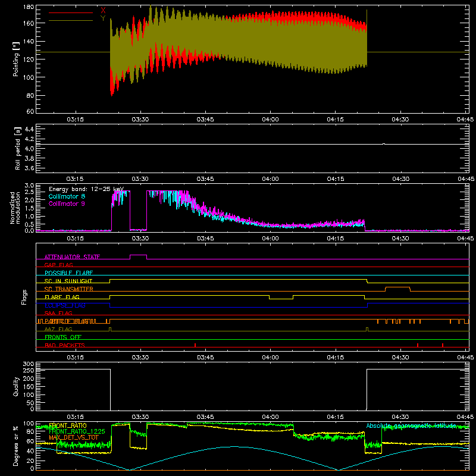Click the olive AAZ_FLAG label
Image resolution: width=476 pixels, height=476 pixels.
click(x=58, y=329)
